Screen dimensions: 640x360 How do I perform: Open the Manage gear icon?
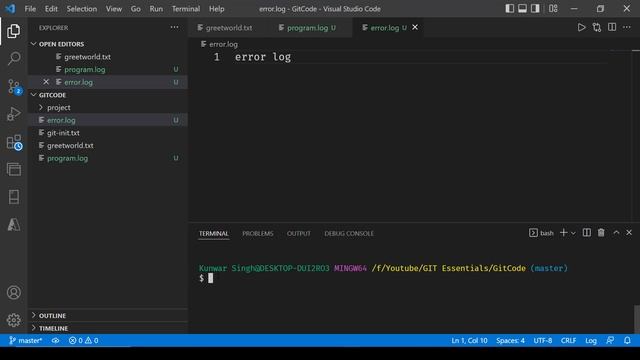tap(13, 320)
